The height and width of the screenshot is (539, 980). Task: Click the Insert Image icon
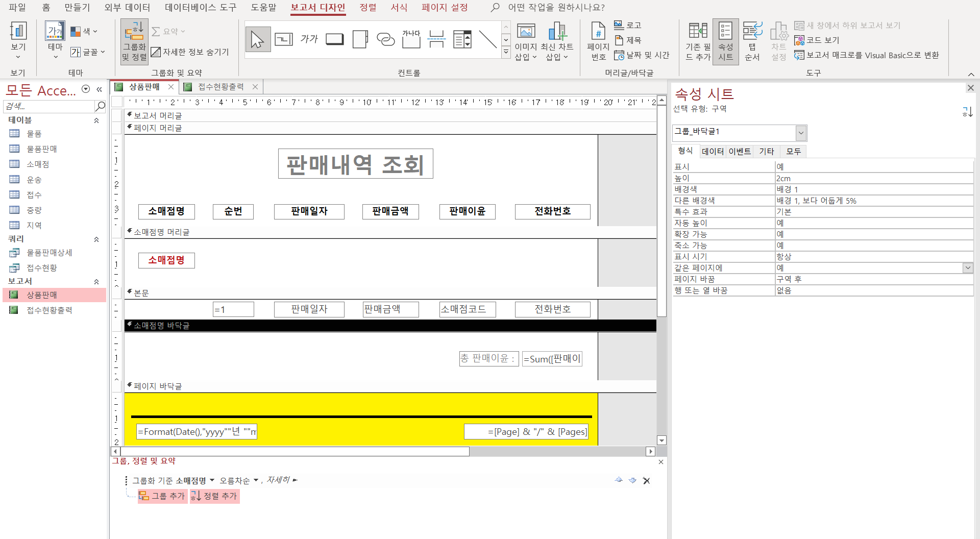[526, 42]
